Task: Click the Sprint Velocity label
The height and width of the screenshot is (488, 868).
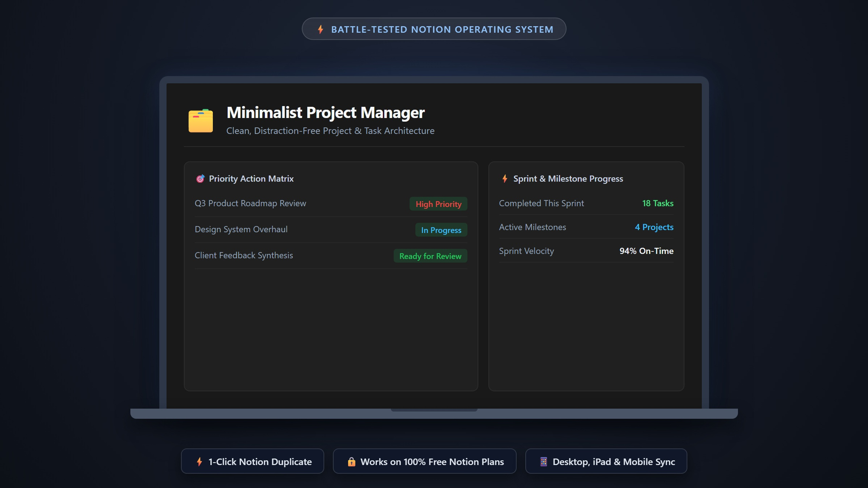Action: [526, 251]
